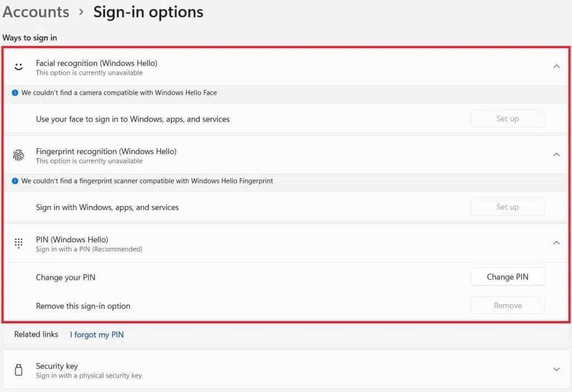Click the blue info icon about fingerprint scanner

coord(15,181)
